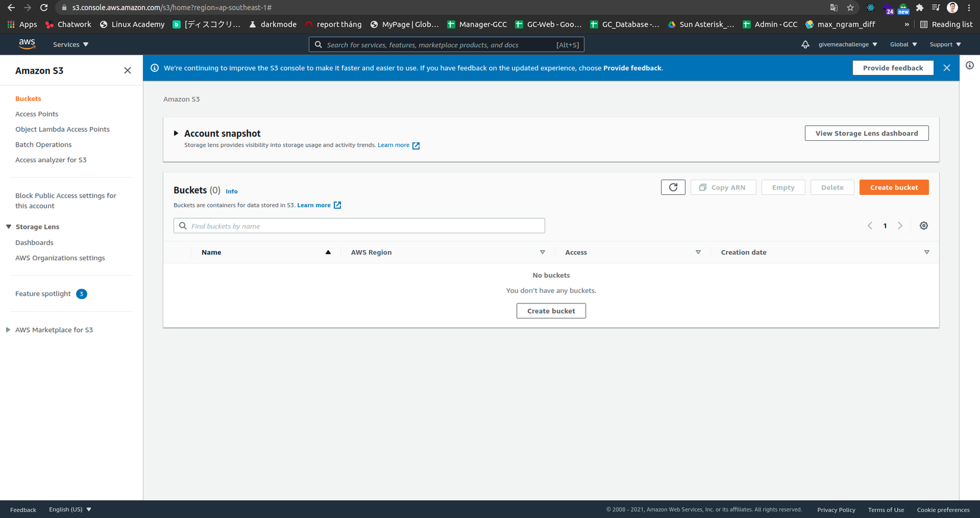Collapse the Storage Lens section
Image resolution: width=980 pixels, height=518 pixels.
pos(8,227)
